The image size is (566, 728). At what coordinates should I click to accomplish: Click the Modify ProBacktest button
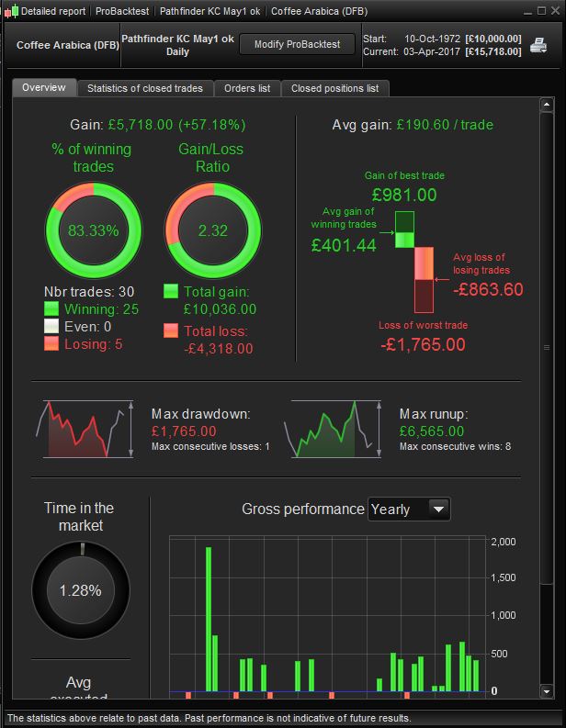pyautogui.click(x=297, y=45)
